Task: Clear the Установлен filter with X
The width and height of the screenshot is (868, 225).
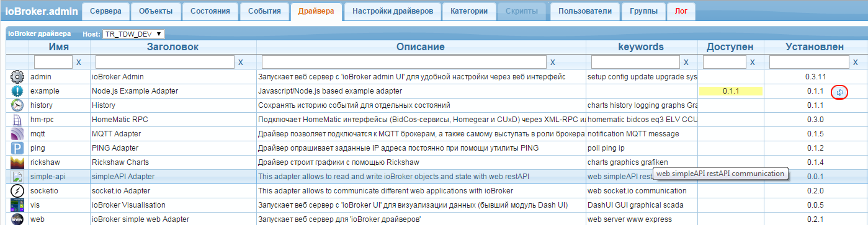Action: coord(856,62)
